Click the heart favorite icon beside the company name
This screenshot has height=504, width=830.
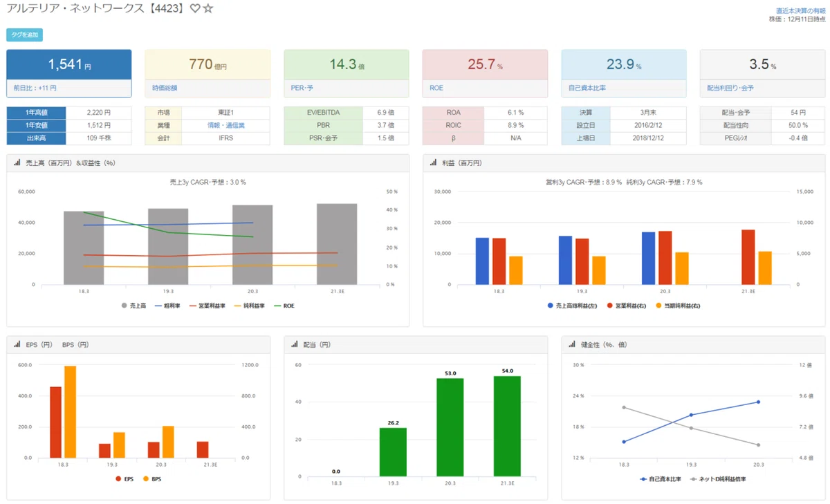(x=195, y=9)
